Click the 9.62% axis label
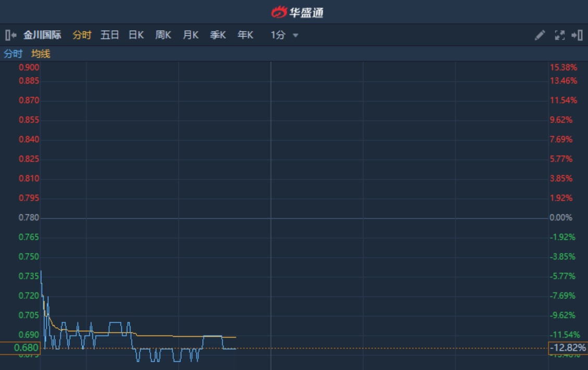 (x=561, y=120)
